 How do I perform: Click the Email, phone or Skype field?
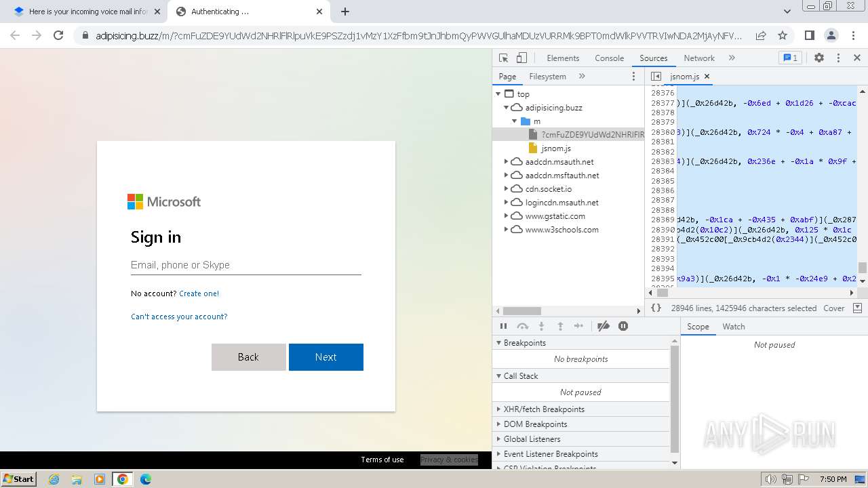(x=245, y=265)
